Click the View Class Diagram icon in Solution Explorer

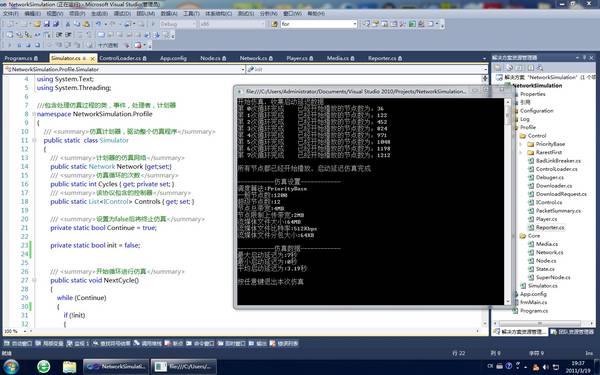pos(540,68)
